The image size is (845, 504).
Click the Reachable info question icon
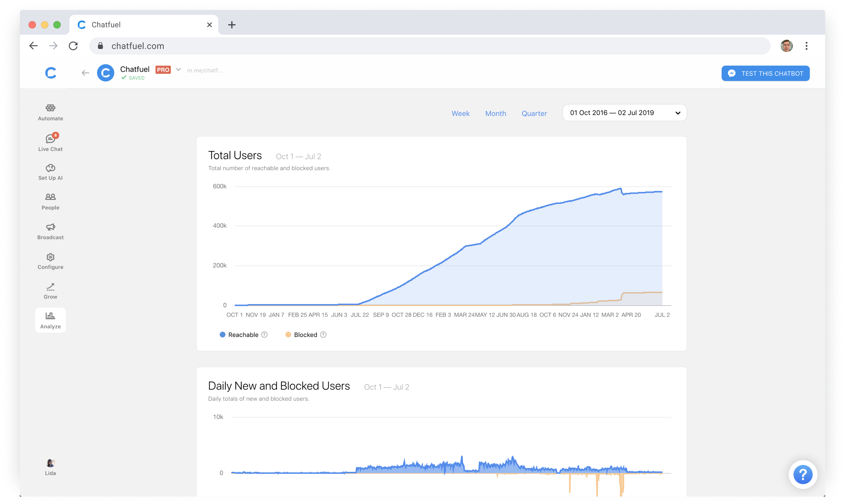coord(264,334)
